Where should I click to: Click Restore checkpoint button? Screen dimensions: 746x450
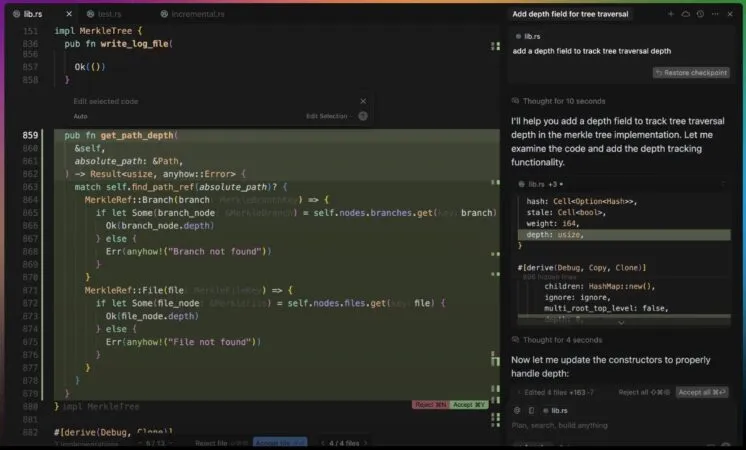[x=691, y=72]
